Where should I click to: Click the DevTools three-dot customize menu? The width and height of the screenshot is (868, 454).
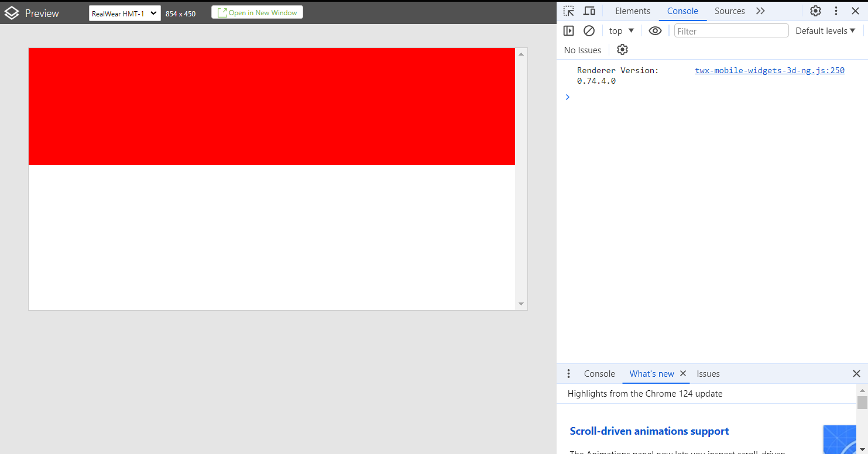point(836,11)
